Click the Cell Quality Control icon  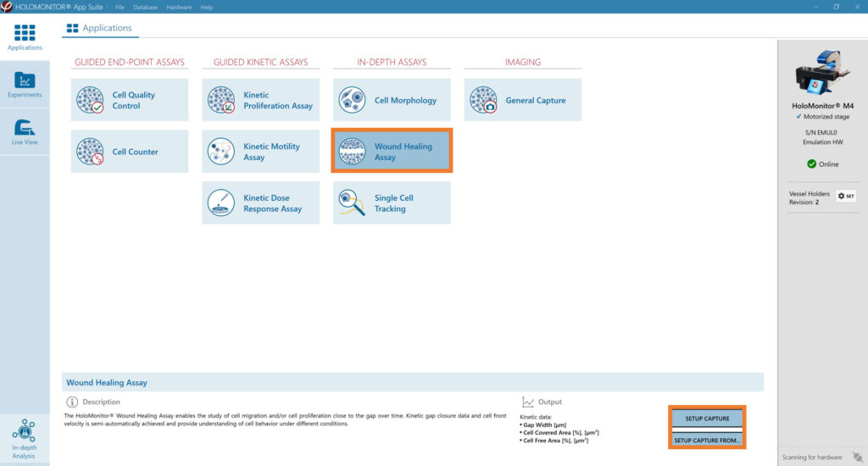point(90,100)
